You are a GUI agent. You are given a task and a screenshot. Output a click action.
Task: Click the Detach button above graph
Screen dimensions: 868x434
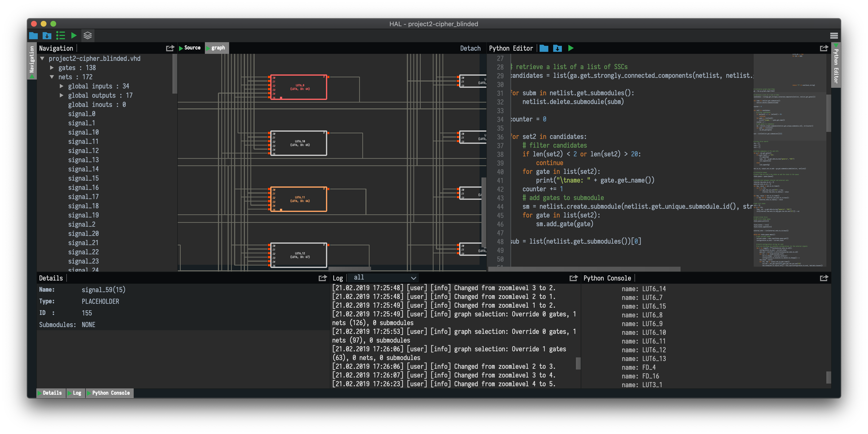point(470,48)
